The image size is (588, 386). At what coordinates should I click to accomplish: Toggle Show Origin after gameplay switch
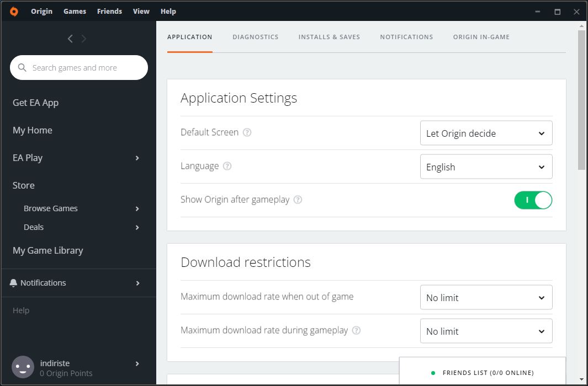pos(533,200)
